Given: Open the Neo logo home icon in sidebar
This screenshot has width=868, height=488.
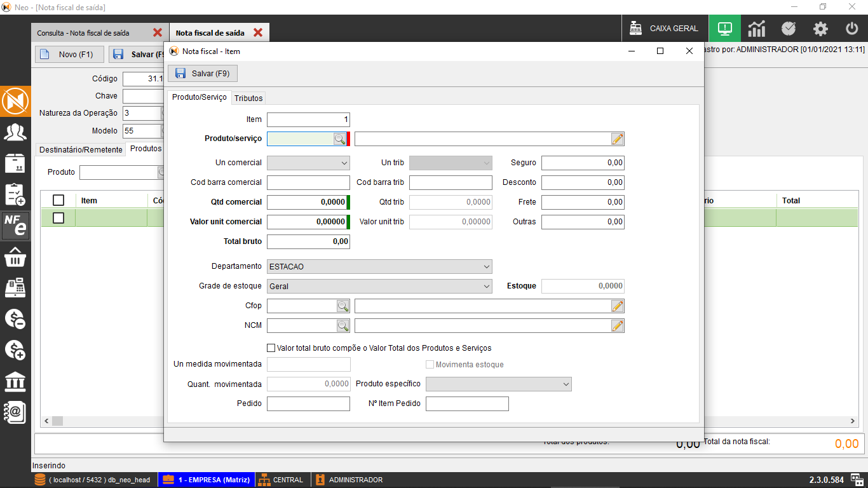Looking at the screenshot, I should click(x=15, y=102).
